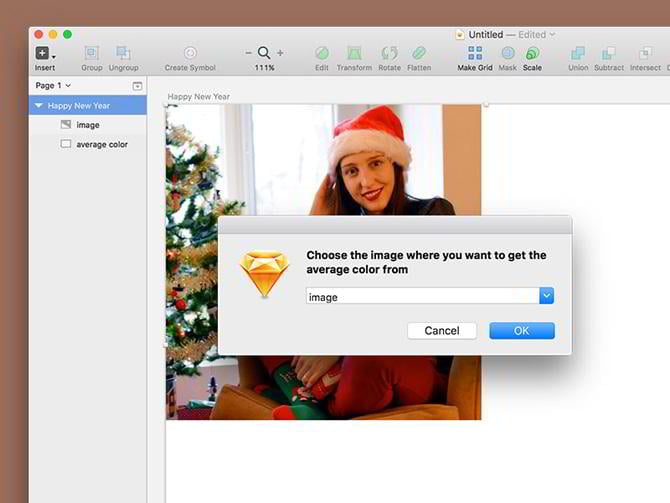670x503 pixels.
Task: Click the Group layers icon
Action: click(91, 53)
